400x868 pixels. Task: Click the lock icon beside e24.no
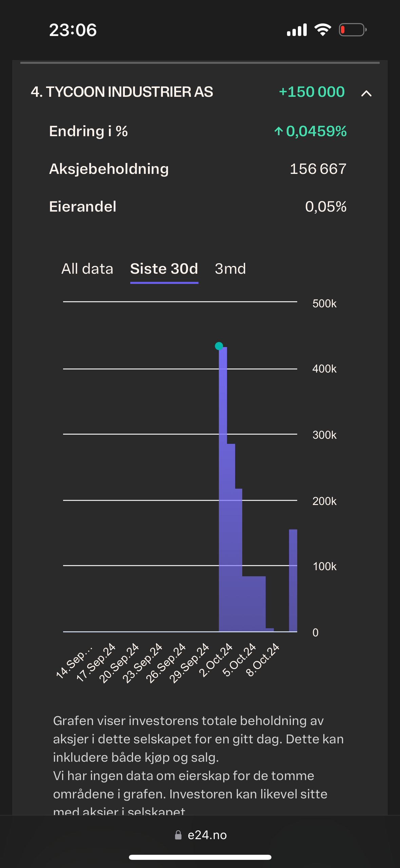click(x=178, y=835)
